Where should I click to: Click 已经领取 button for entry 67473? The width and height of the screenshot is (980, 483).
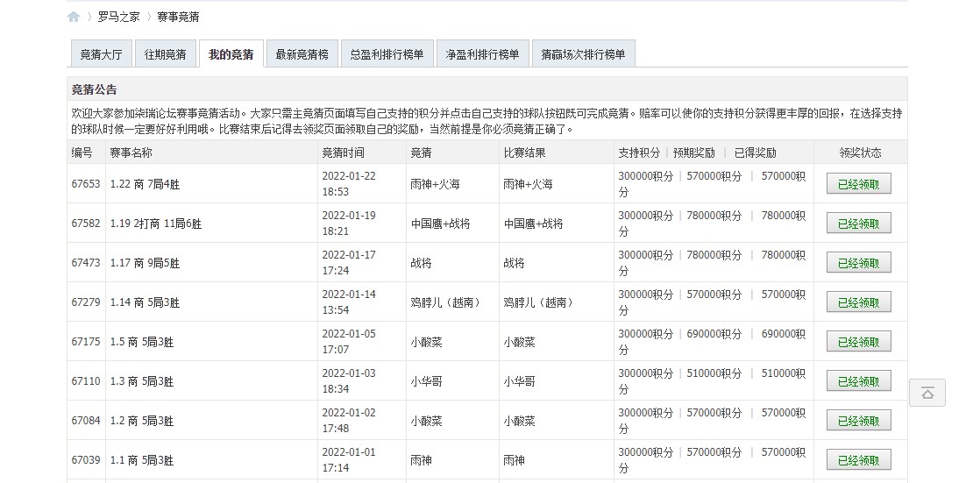pos(858,263)
